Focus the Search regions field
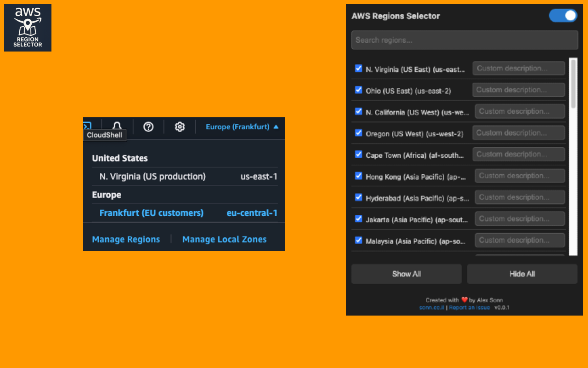Image resolution: width=588 pixels, height=368 pixels. (x=464, y=40)
